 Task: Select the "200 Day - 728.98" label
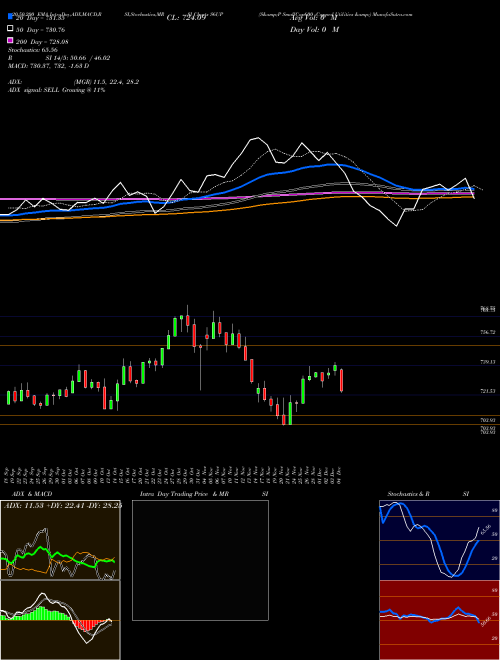43,42
